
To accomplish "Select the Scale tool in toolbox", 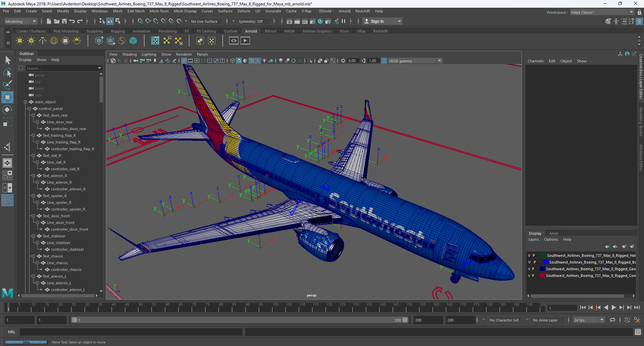I will (7, 122).
